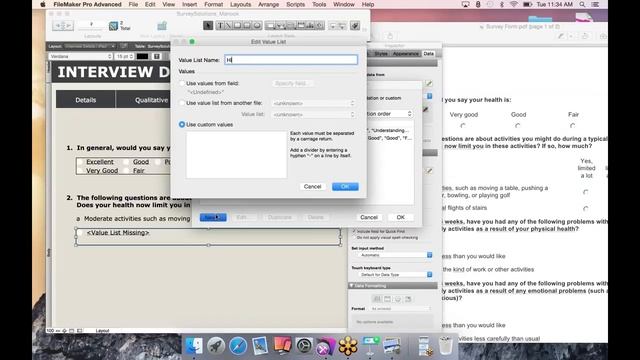Viewport: 640px width, 360px height.
Task: Click the Value List Name input field
Action: [291, 60]
